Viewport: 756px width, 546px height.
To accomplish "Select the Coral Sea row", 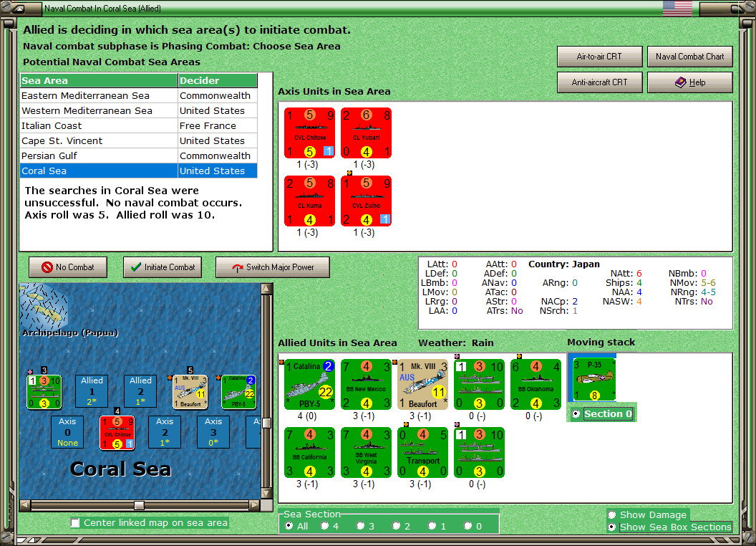I will coord(138,171).
